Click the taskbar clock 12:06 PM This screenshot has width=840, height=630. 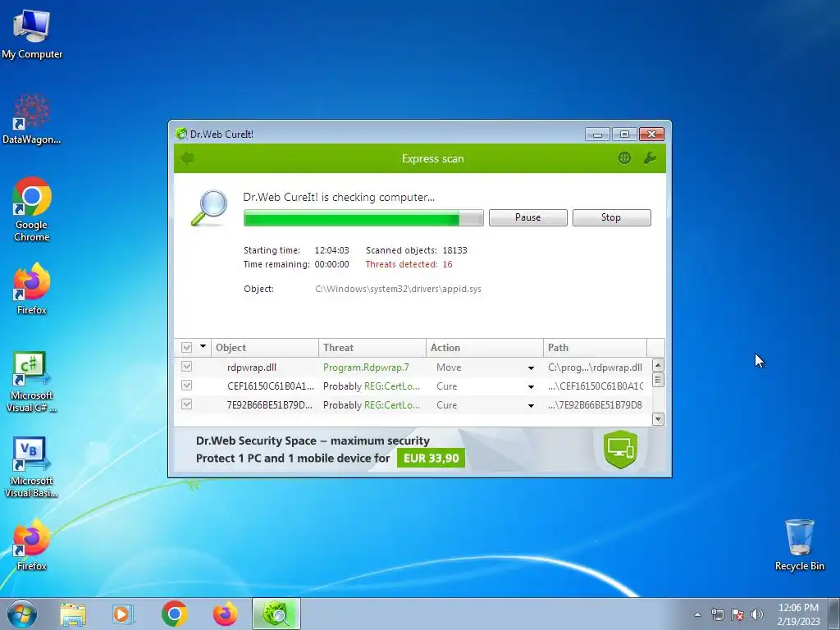point(798,608)
